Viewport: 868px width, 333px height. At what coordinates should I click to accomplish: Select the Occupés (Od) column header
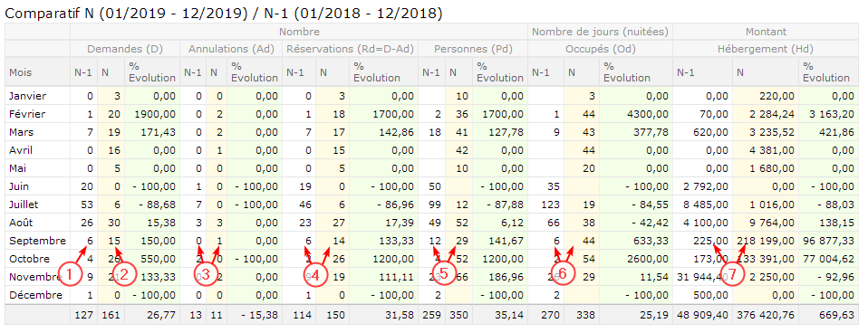pos(600,49)
